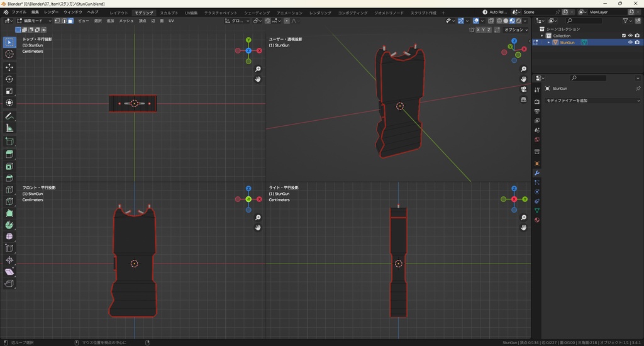Open the メッシュ menu in viewport header
This screenshot has width=644, height=346.
coord(126,21)
